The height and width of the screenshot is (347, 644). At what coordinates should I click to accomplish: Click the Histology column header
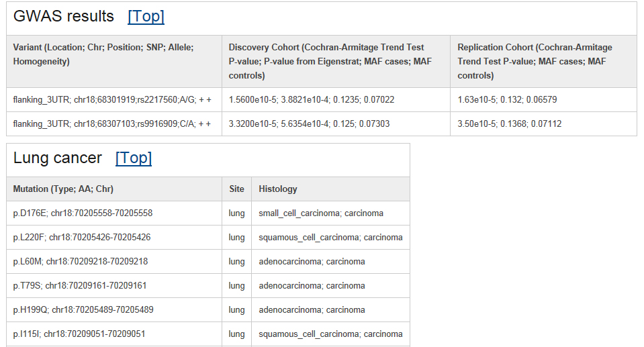pos(277,189)
